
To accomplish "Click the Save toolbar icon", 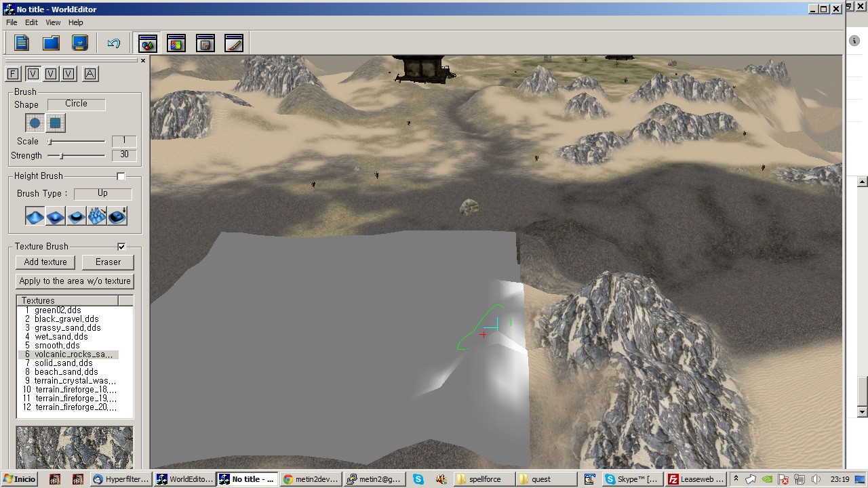I will point(80,43).
